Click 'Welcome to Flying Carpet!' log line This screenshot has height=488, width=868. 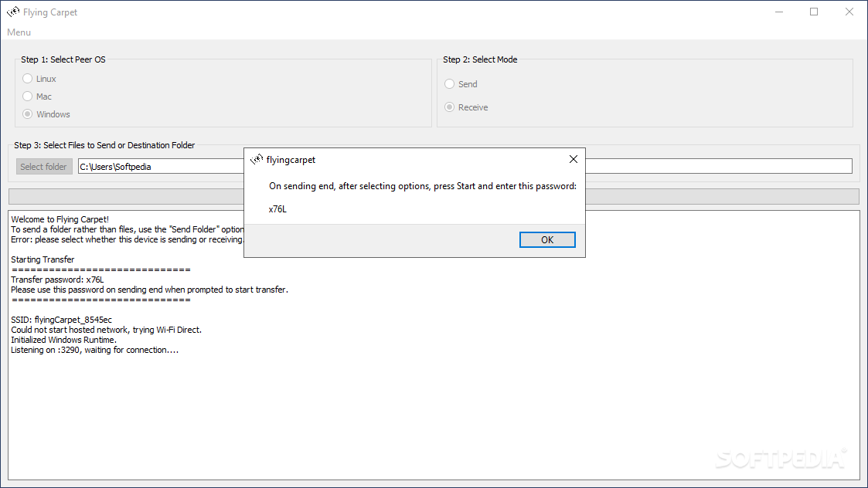point(60,219)
